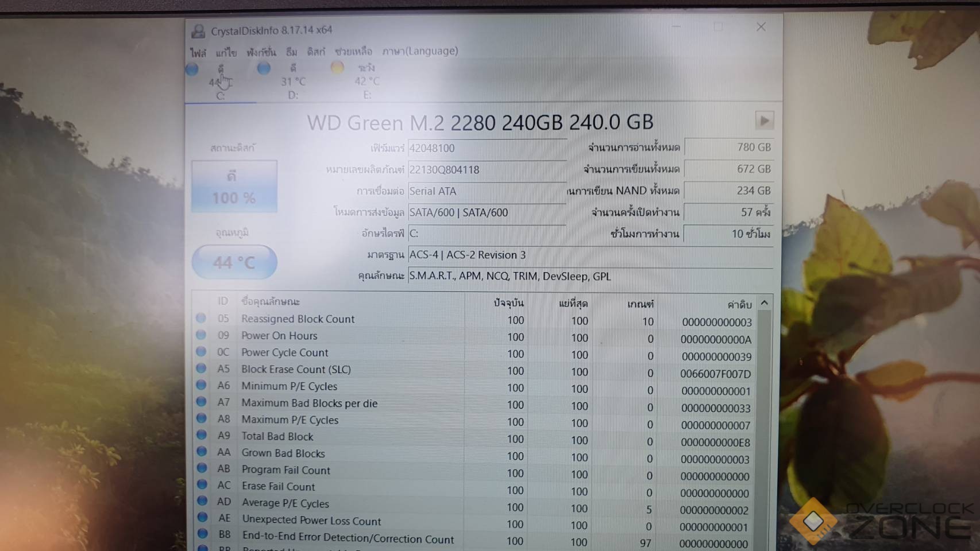Click the blue status circle for drive C:
Image resolution: width=980 pixels, height=551 pixels.
tap(192, 69)
